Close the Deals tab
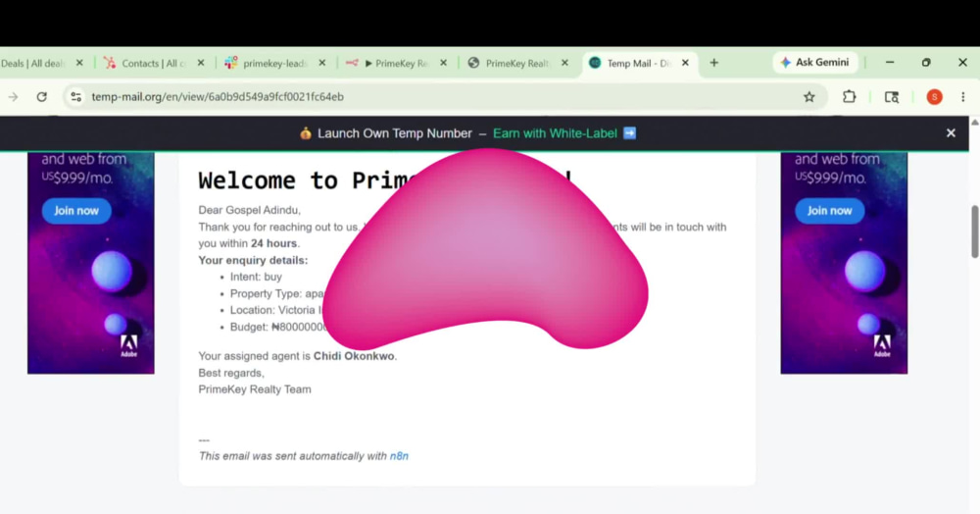 [79, 63]
